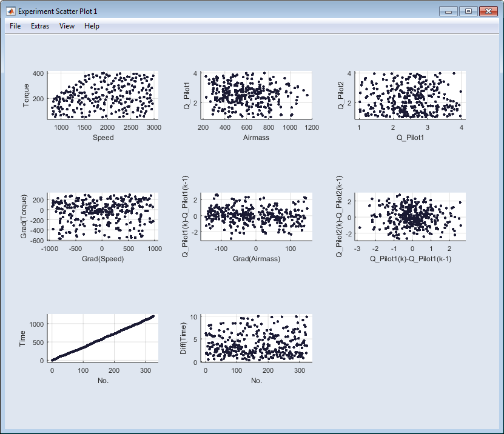
Task: Open the Extras menu
Action: click(40, 26)
